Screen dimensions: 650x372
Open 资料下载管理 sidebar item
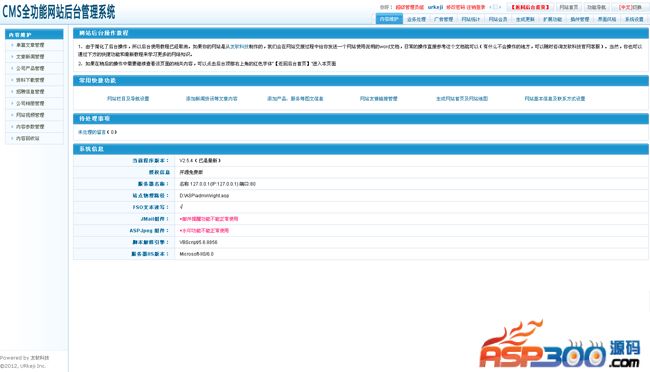30,80
